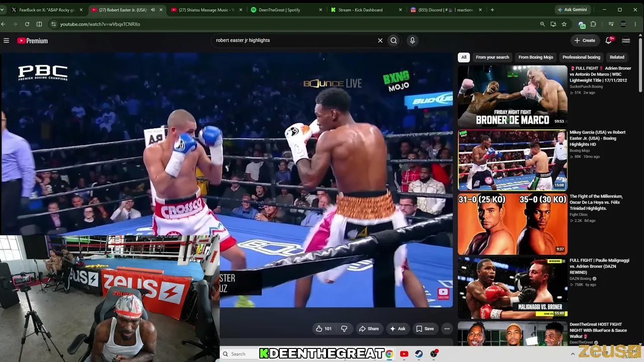Go back in browser history
The height and width of the screenshot is (362, 644).
click(x=4, y=24)
